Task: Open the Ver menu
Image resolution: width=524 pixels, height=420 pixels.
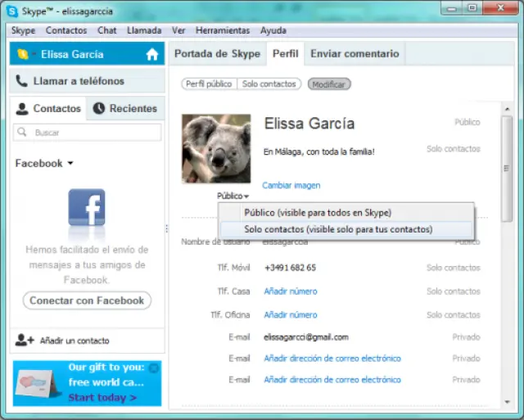Action: 178,30
